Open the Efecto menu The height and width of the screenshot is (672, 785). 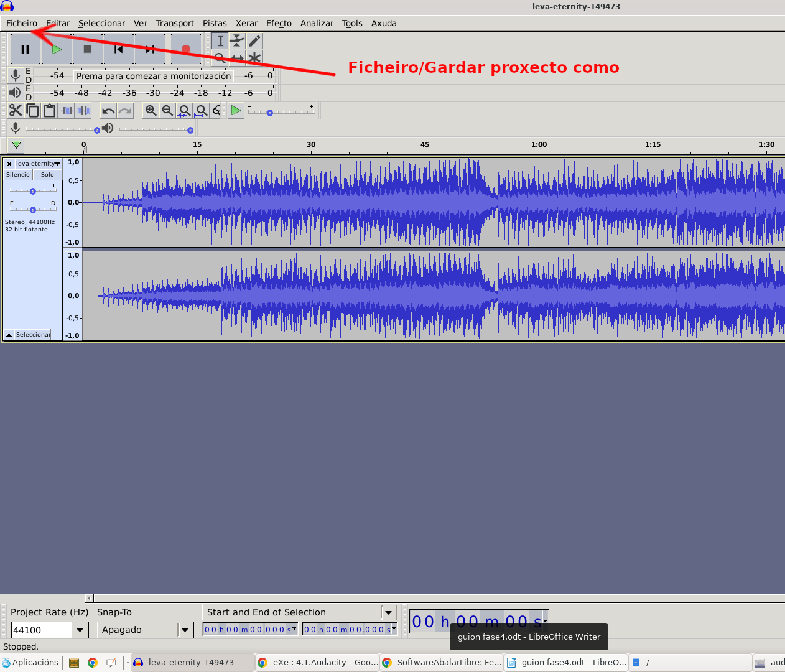click(x=279, y=23)
